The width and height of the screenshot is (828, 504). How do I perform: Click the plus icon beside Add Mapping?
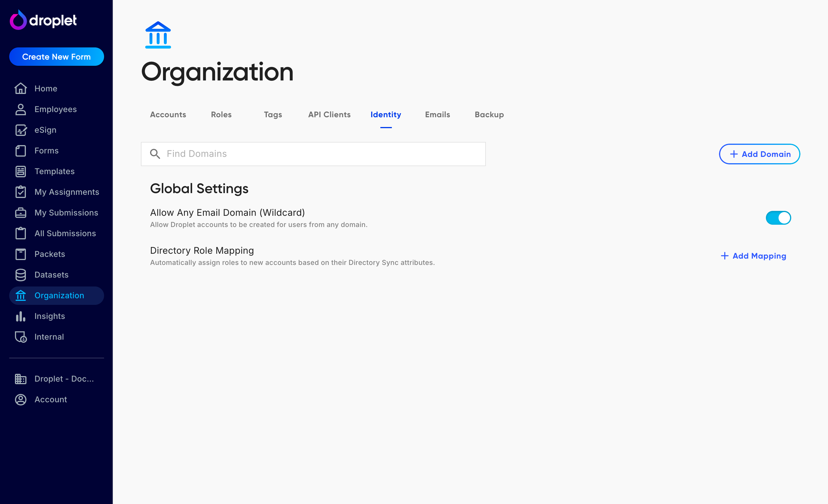[x=724, y=256]
